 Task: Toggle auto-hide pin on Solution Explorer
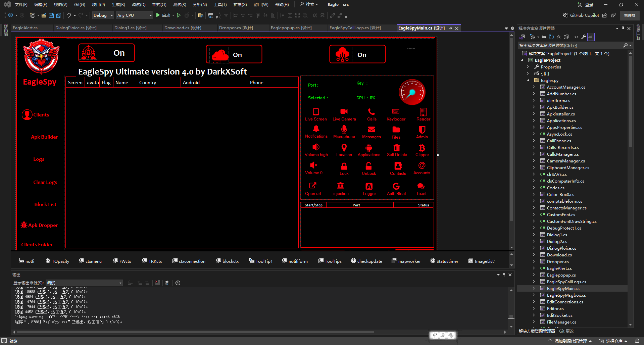(x=623, y=29)
